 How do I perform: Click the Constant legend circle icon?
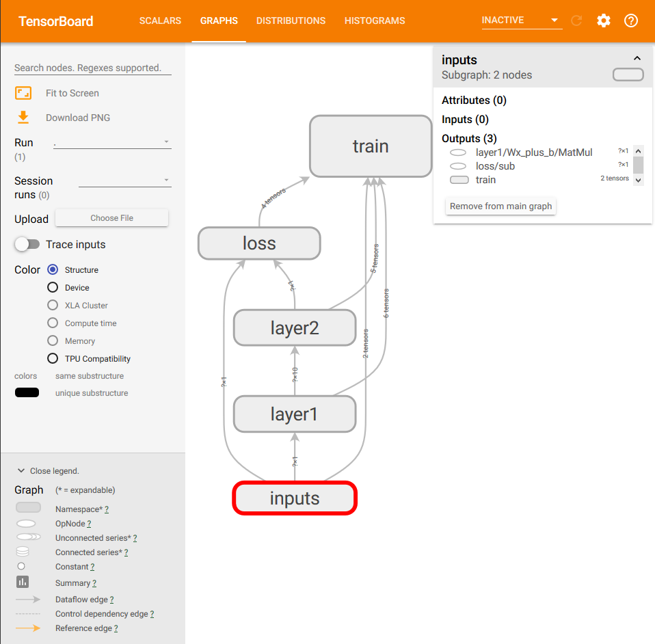click(21, 566)
